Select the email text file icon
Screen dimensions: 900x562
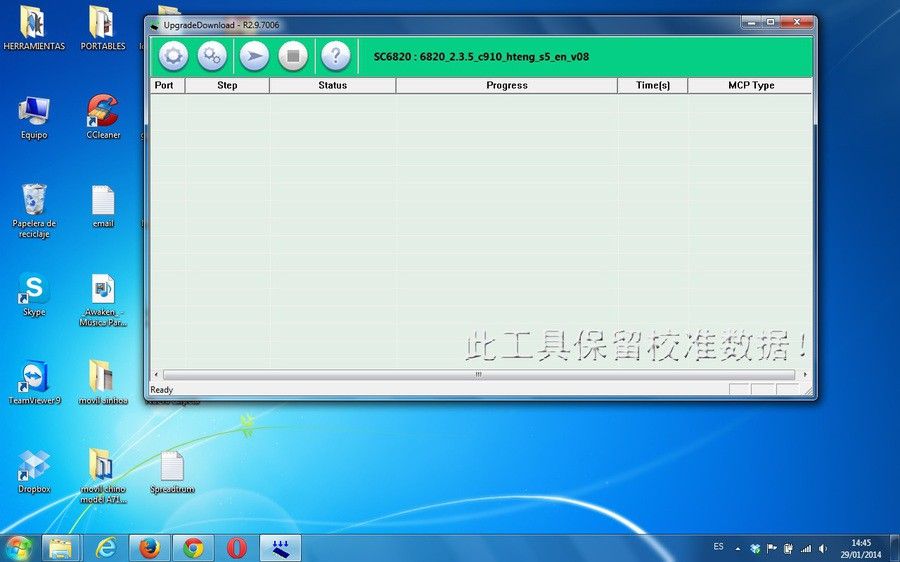[103, 207]
